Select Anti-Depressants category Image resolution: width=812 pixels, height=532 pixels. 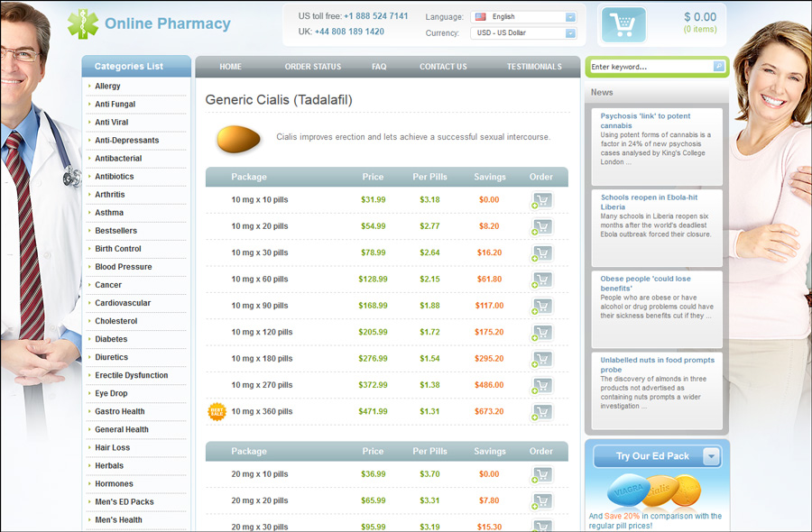127,141
